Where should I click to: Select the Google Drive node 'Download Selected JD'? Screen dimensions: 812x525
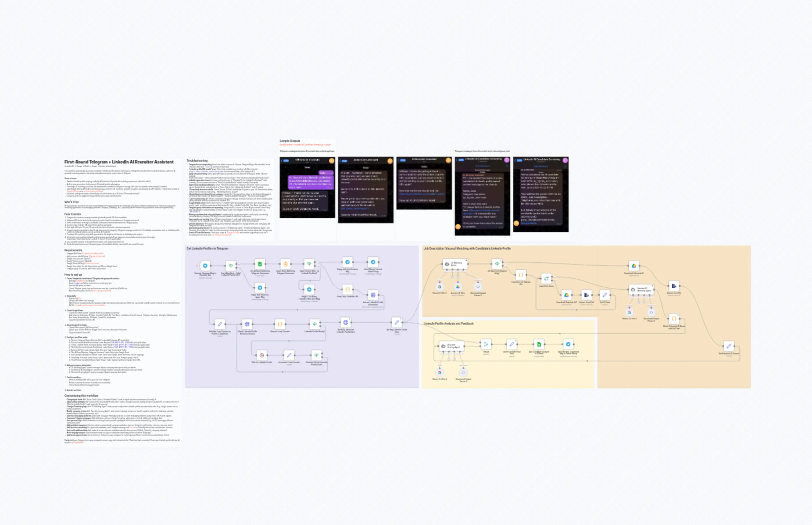(x=634, y=266)
